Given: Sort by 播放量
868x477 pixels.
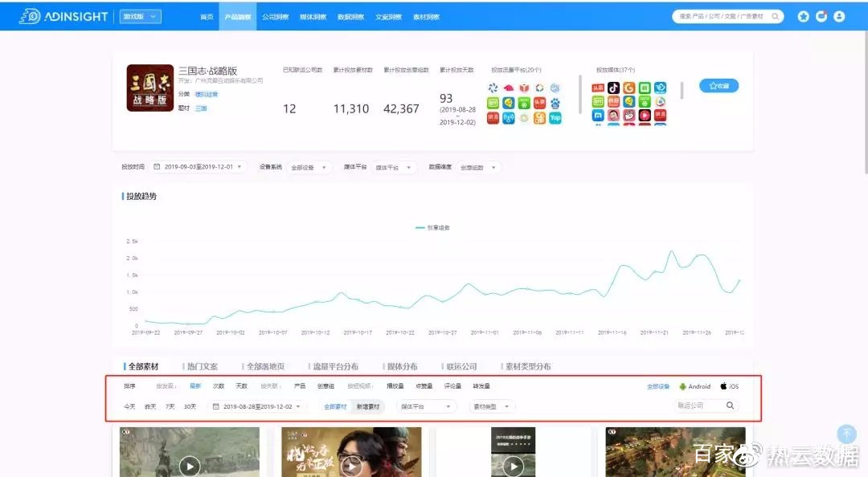Looking at the screenshot, I should click(395, 386).
